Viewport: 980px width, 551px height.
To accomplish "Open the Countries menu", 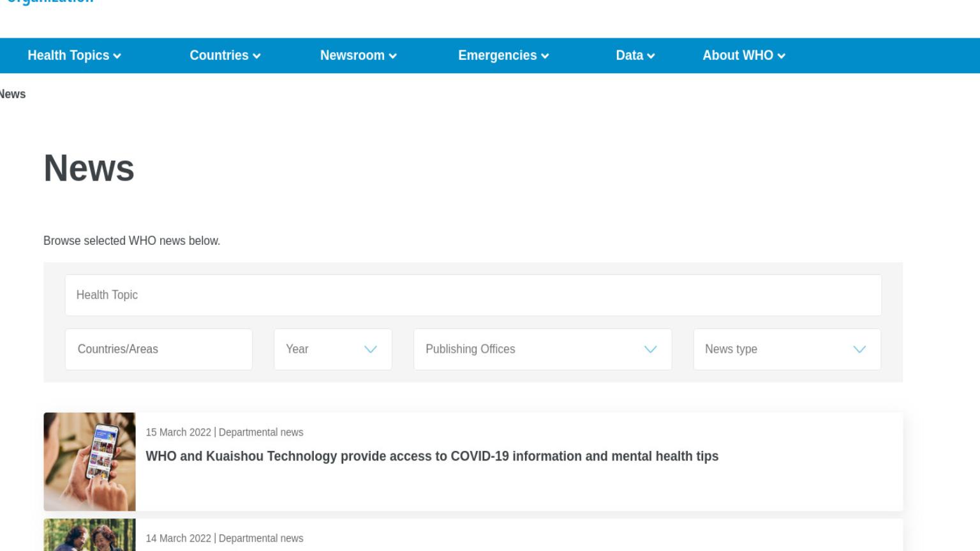I will pos(225,55).
